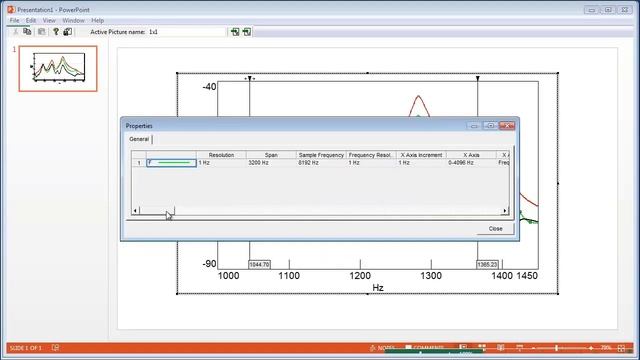640x360 pixels.
Task: Maximize the Properties dialog
Action: coord(491,126)
